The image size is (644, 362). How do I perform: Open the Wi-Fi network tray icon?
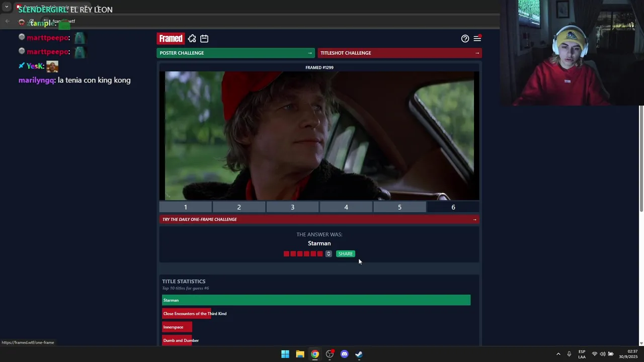click(594, 354)
